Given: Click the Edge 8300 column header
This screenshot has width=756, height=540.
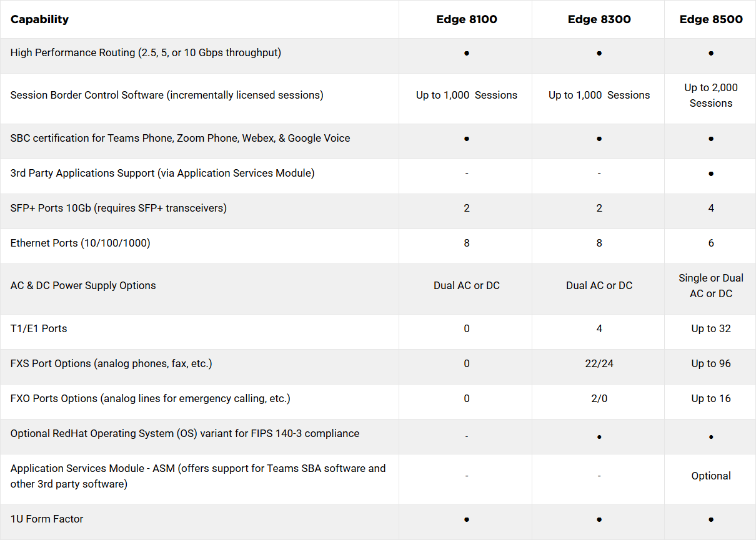Looking at the screenshot, I should tap(599, 19).
